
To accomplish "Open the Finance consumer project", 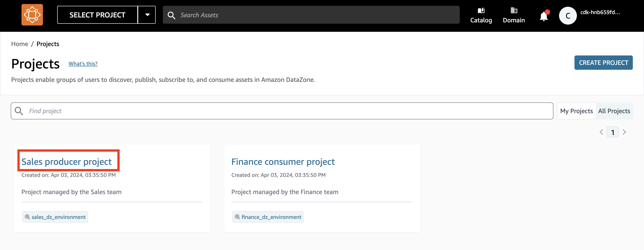I will click(283, 162).
